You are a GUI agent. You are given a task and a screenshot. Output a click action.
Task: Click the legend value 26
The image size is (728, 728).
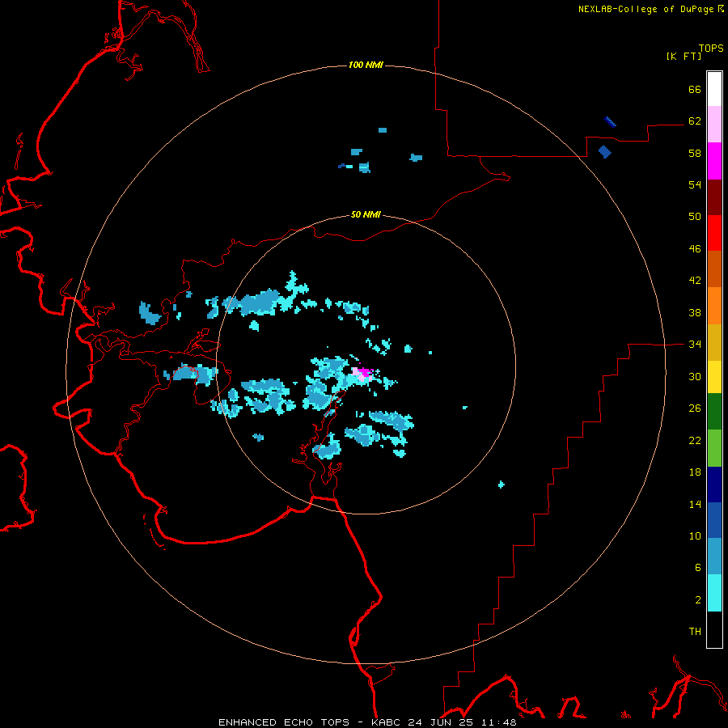[x=695, y=408]
